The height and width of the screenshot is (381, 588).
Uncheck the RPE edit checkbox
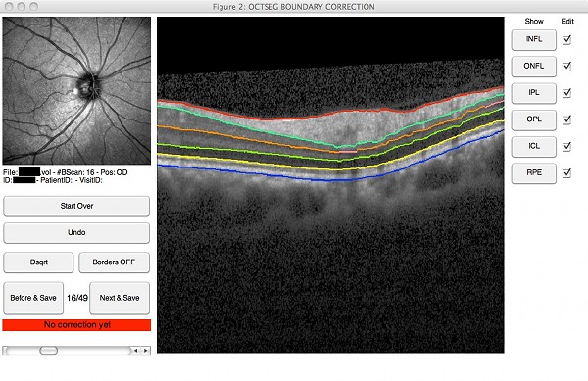[x=566, y=173]
